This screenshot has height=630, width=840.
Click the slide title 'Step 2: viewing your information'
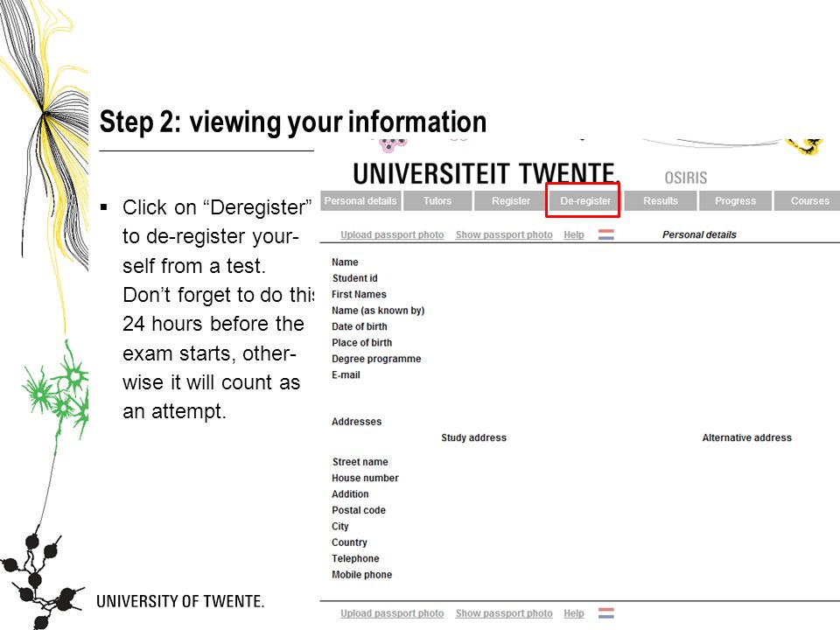(293, 122)
